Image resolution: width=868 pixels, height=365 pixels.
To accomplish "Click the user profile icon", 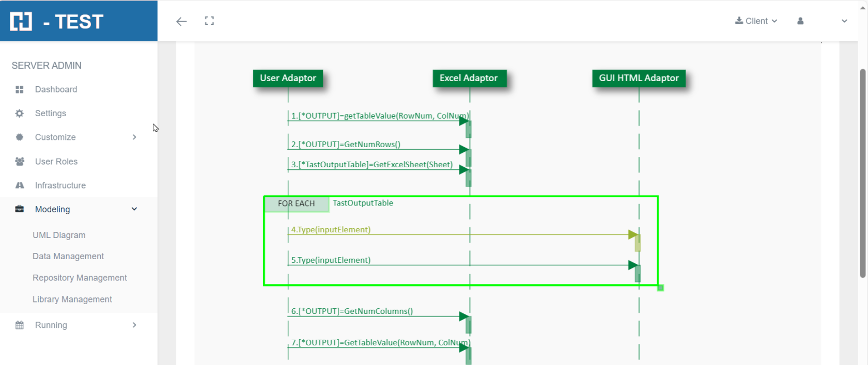I will 800,21.
